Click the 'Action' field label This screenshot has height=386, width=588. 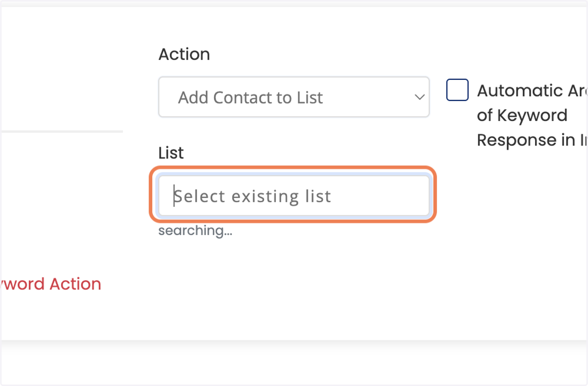184,54
